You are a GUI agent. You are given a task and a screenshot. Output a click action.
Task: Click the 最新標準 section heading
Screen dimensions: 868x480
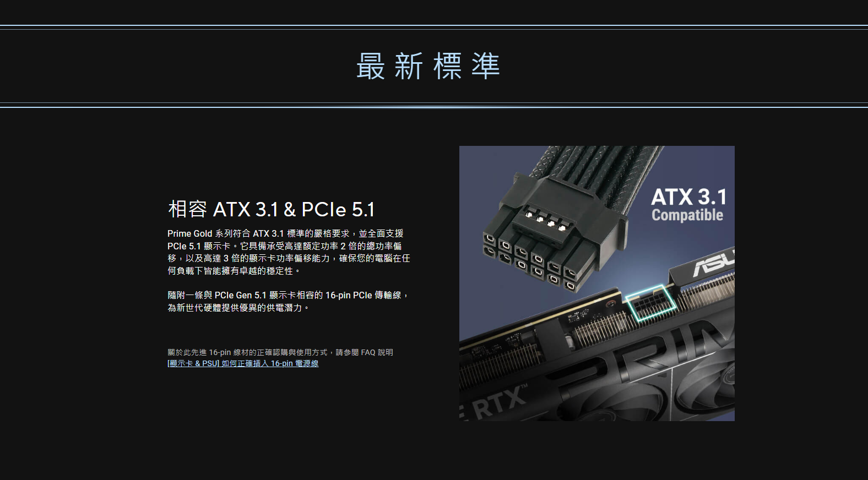pos(428,66)
